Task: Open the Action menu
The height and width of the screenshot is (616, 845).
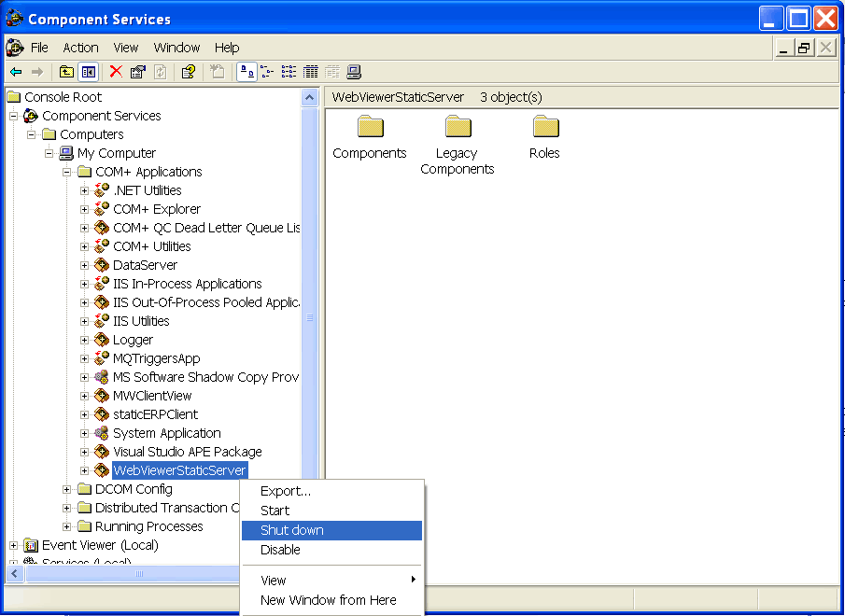Action: point(81,48)
